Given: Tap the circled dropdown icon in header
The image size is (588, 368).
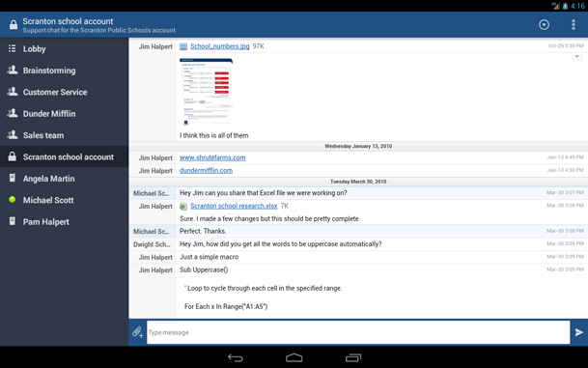Looking at the screenshot, I should [x=545, y=25].
